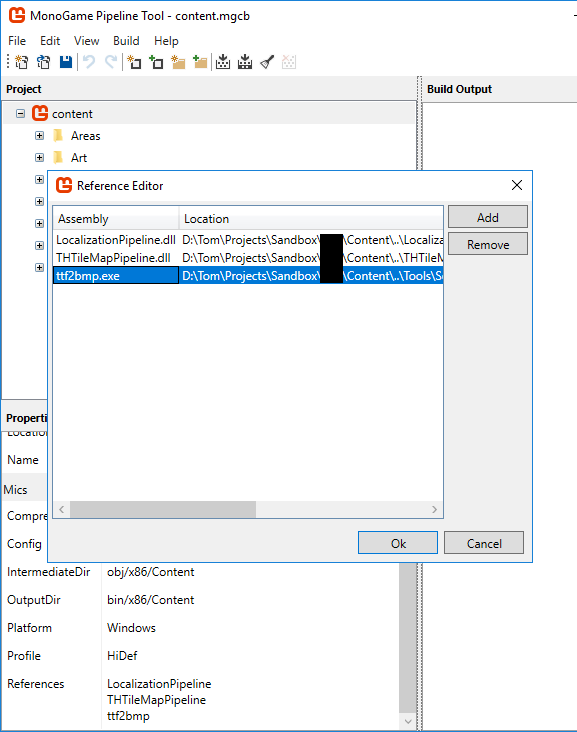Expand the Art folder node
This screenshot has width=577, height=732.
(40, 158)
